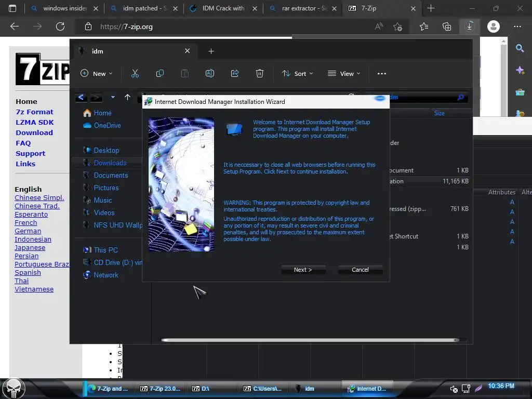Click the skull Start button on taskbar

(14, 388)
